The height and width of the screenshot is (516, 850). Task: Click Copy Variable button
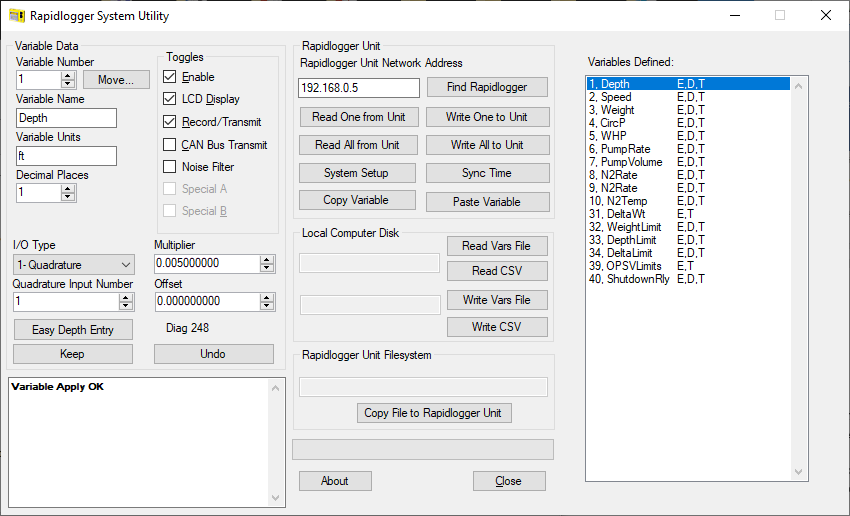357,200
